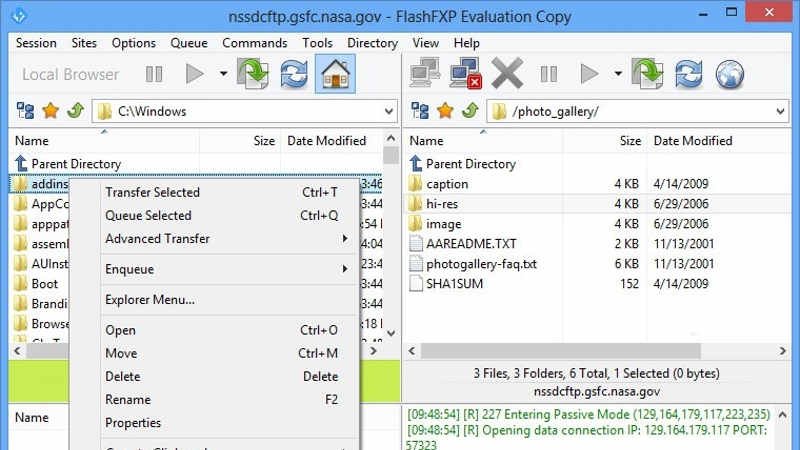
Task: Open remote play button dropdown arrow
Action: click(618, 74)
